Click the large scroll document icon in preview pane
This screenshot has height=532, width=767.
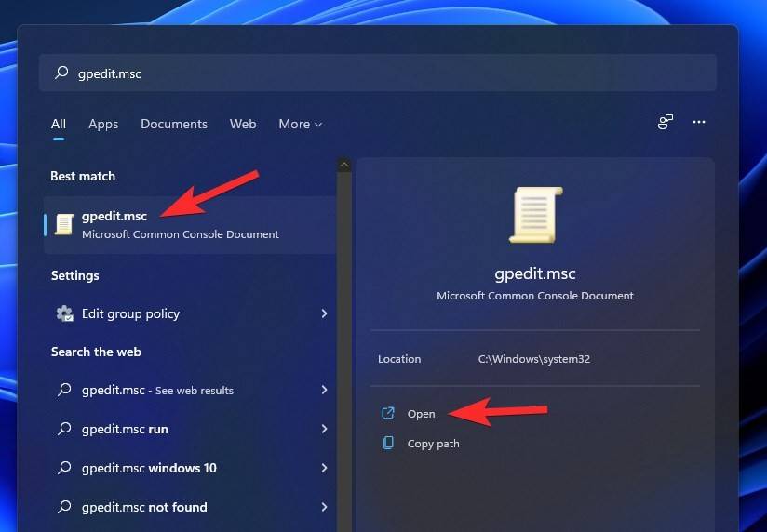click(535, 215)
